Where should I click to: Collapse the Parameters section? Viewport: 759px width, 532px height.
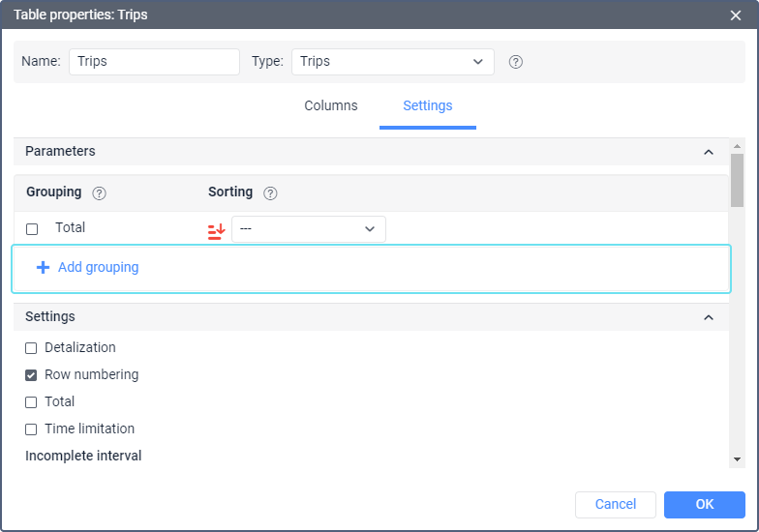pos(709,152)
